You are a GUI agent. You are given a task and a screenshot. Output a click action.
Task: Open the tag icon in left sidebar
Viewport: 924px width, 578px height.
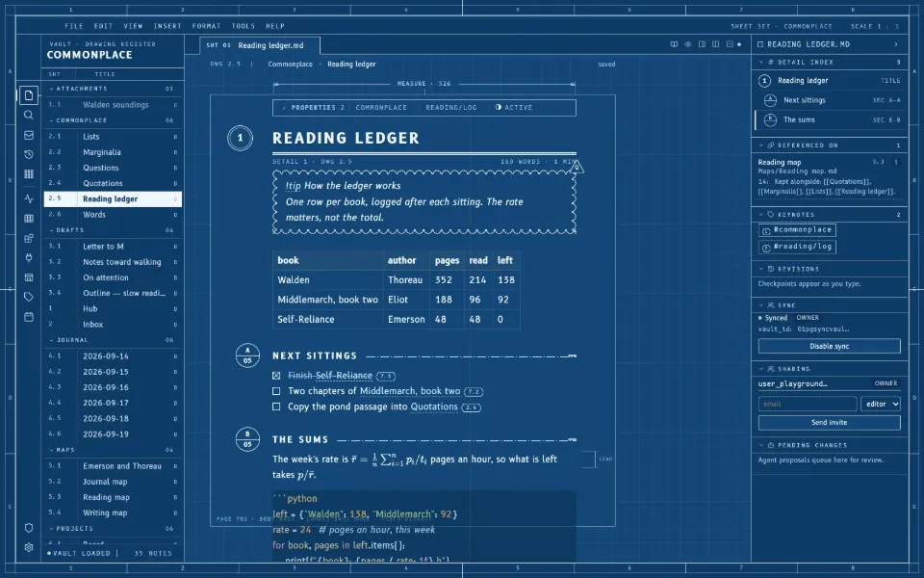pyautogui.click(x=28, y=298)
